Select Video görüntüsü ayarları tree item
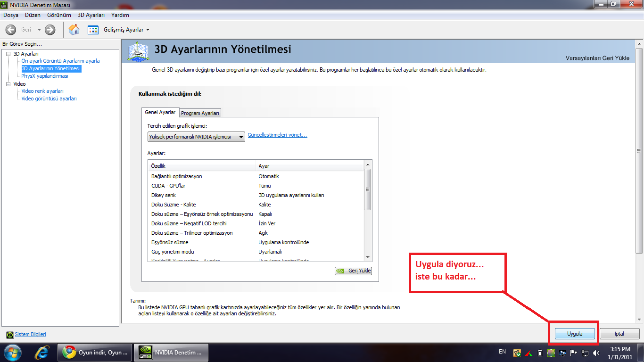The height and width of the screenshot is (362, 644). click(x=49, y=99)
